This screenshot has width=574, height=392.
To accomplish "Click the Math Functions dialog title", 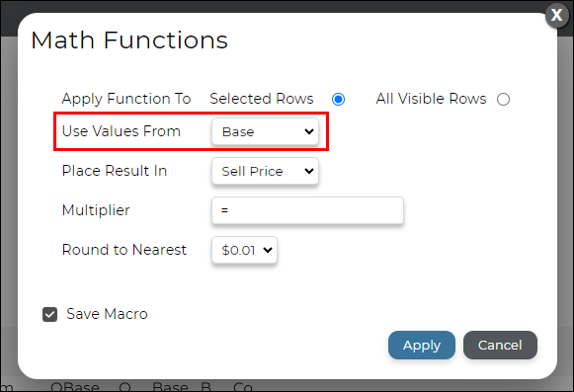I will [129, 39].
